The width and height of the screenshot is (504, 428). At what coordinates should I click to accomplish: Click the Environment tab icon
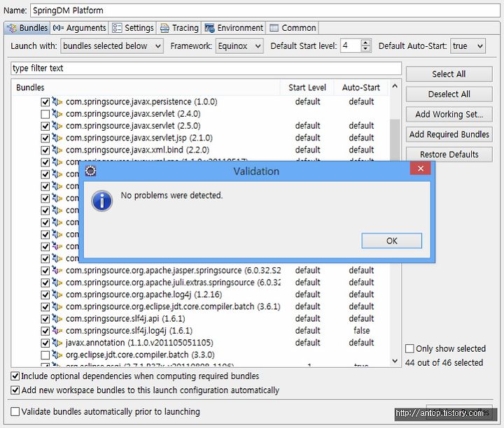coord(209,28)
